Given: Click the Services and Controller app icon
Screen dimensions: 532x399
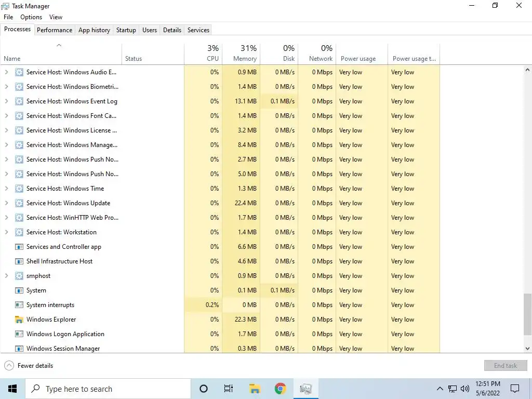Looking at the screenshot, I should (19, 247).
